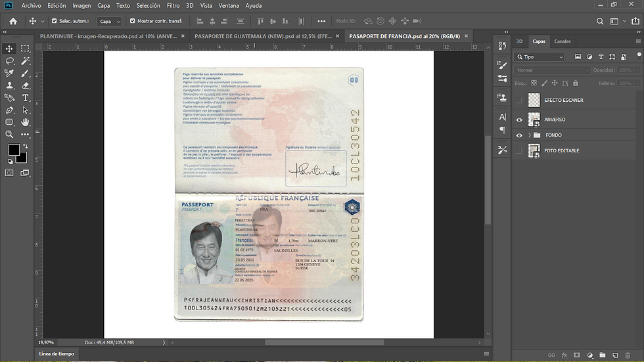Open the Filtro menu
Screen dimensions: 644x362
pos(173,5)
